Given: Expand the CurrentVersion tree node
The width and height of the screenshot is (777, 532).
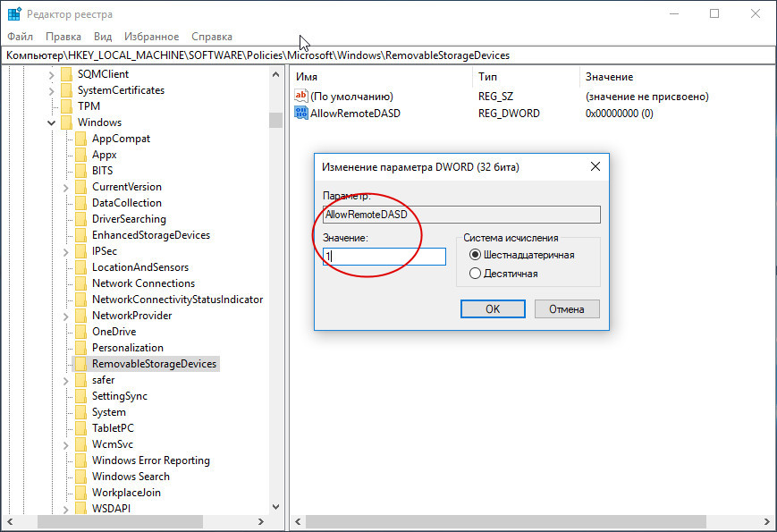Looking at the screenshot, I should click(66, 187).
